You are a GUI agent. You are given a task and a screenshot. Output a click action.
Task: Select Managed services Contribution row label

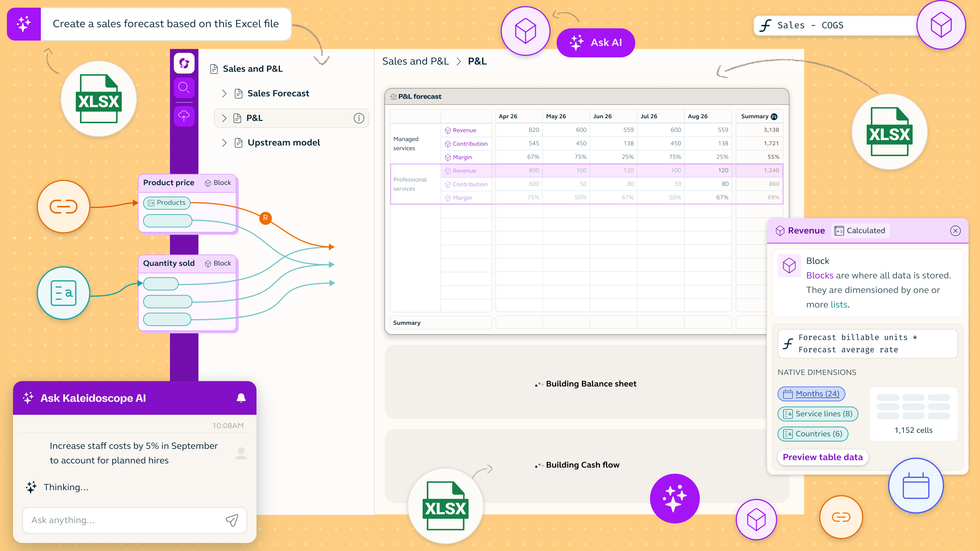point(465,144)
